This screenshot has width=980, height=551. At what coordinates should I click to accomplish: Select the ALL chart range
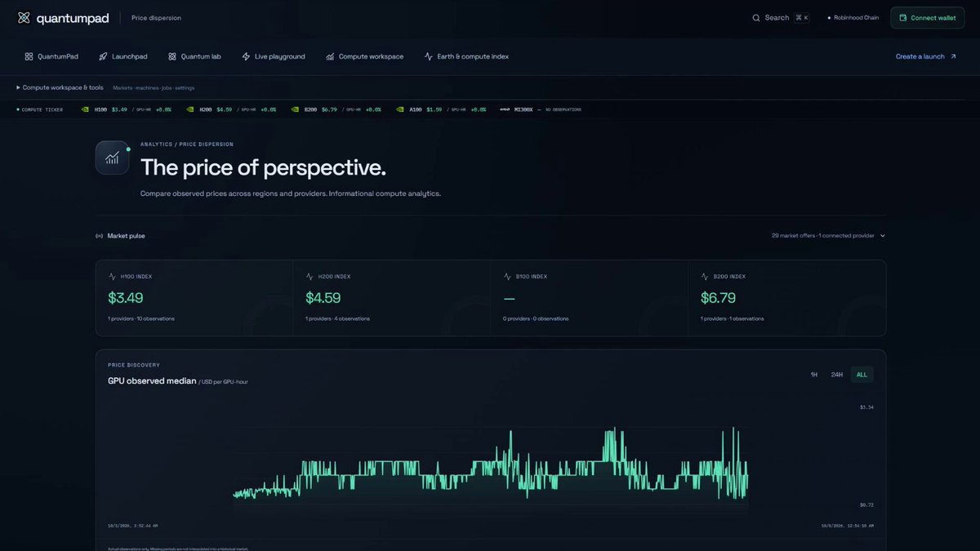862,375
